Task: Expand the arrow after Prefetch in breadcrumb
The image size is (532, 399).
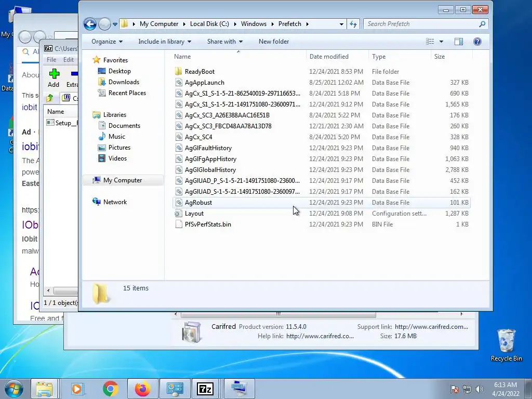Action: (307, 24)
